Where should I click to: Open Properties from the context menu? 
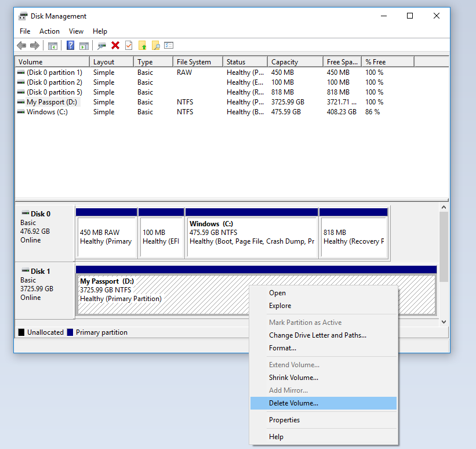[324, 420]
